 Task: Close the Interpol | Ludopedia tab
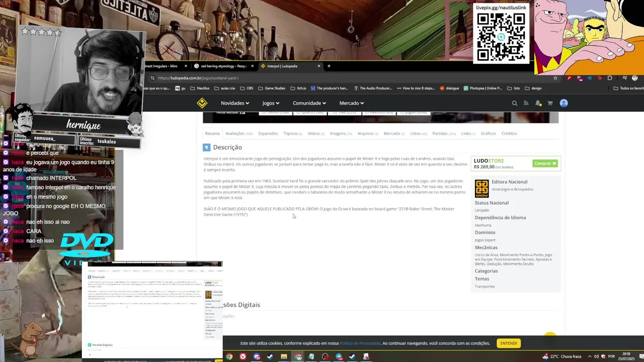click(x=318, y=66)
